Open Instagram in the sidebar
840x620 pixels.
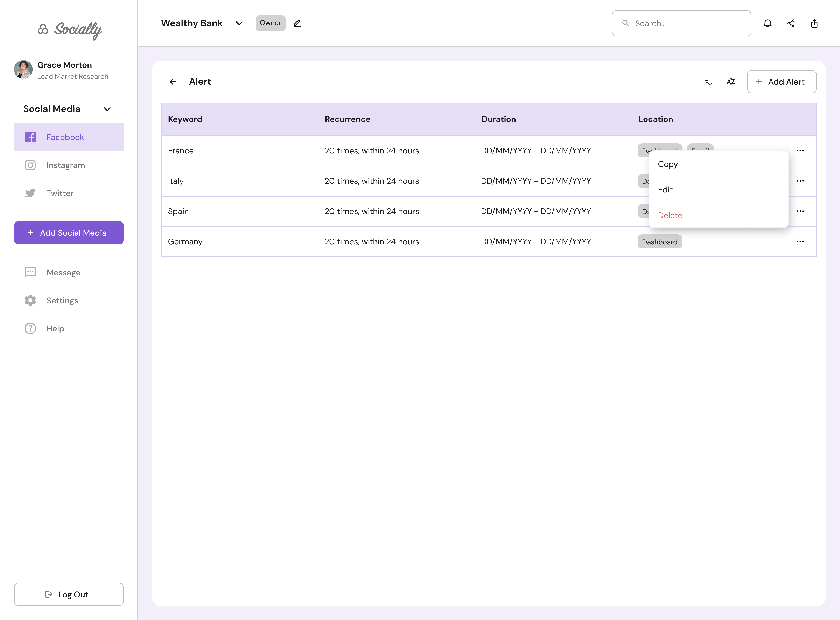pos(66,165)
